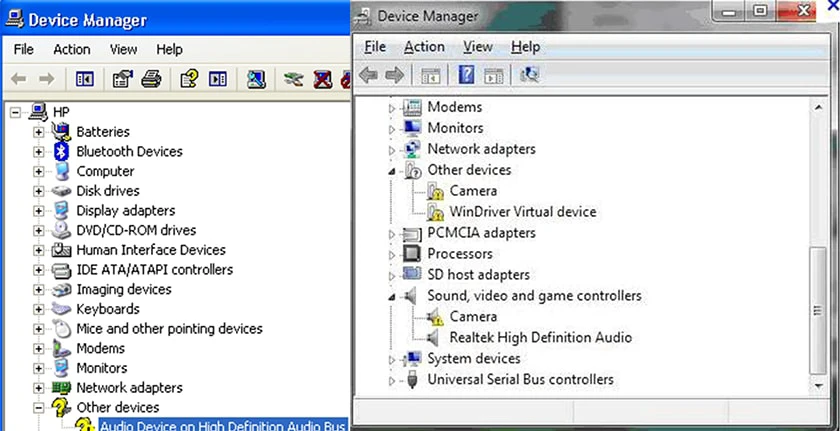Click Realtek High Definition Audio speaker icon
Image resolution: width=840 pixels, height=431 pixels.
point(433,338)
